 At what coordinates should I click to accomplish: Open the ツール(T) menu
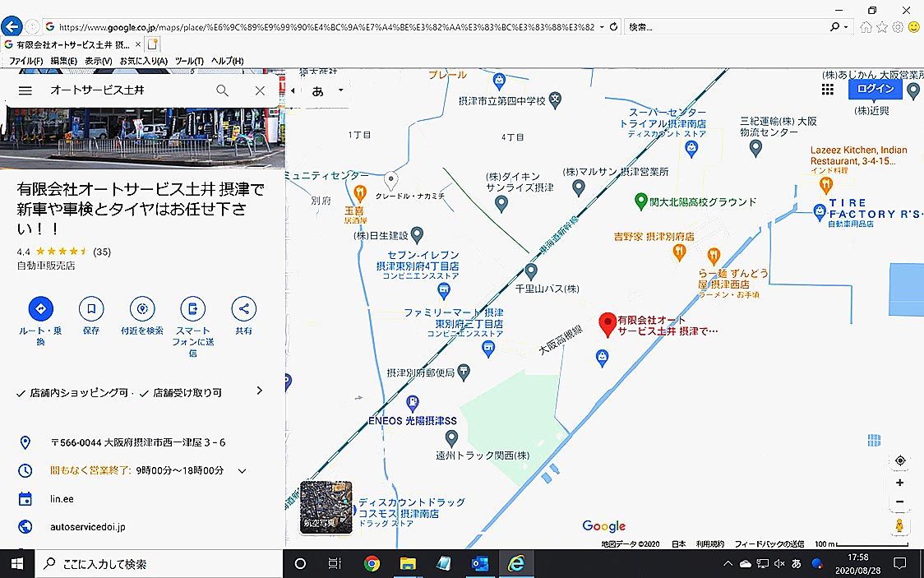point(189,61)
